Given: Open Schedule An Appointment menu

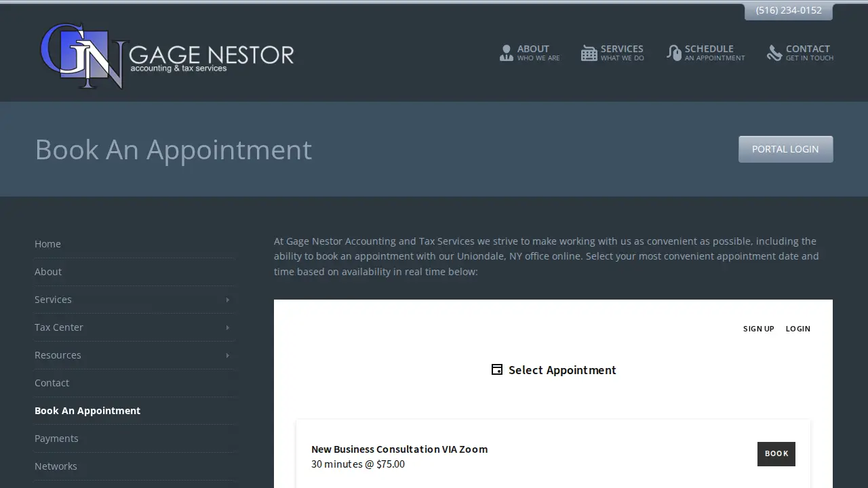Looking at the screenshot, I should pyautogui.click(x=706, y=53).
